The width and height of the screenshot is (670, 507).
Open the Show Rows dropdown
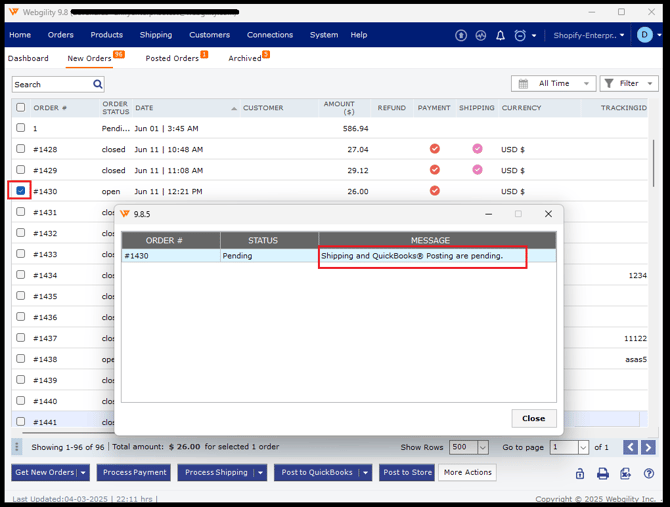(x=483, y=447)
